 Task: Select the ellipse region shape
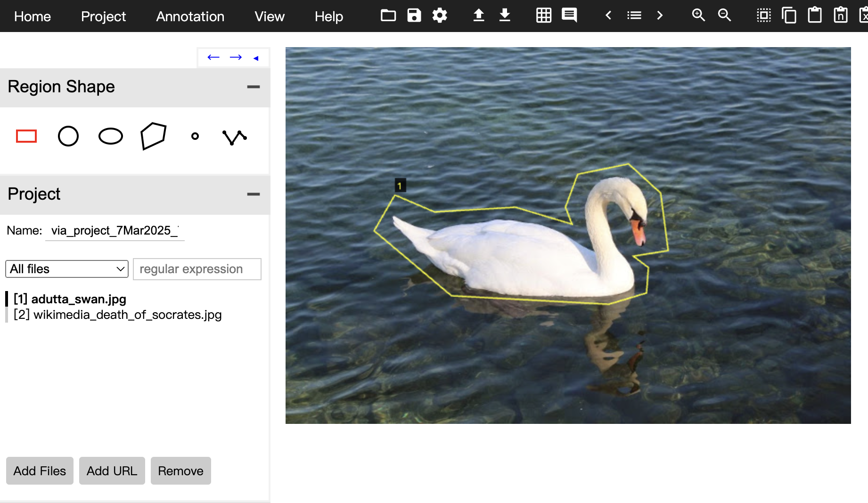coord(111,137)
